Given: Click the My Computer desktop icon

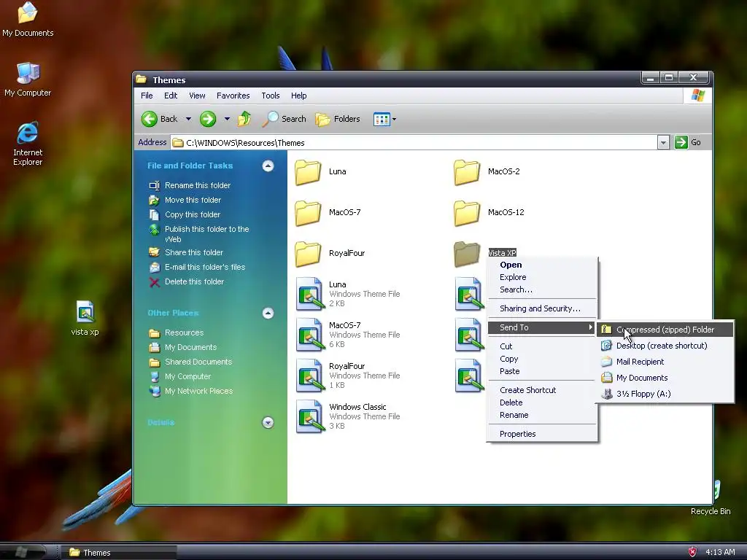Looking at the screenshot, I should tap(28, 79).
